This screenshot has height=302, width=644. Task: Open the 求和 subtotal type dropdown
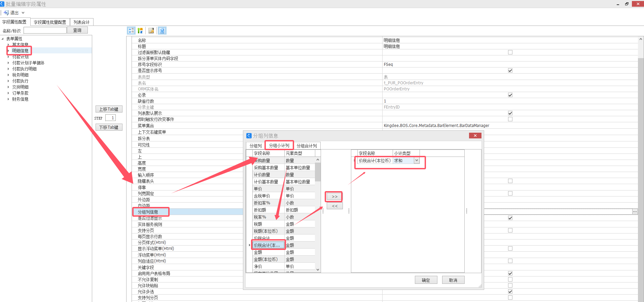[x=417, y=161]
